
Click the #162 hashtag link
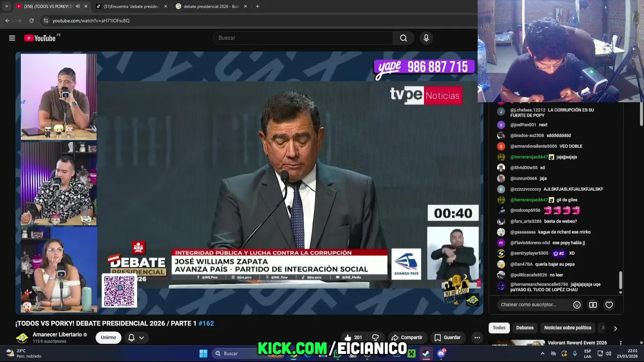[206, 323]
